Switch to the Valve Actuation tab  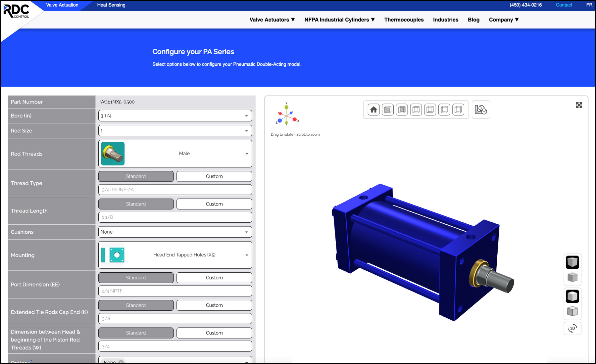coord(62,5)
